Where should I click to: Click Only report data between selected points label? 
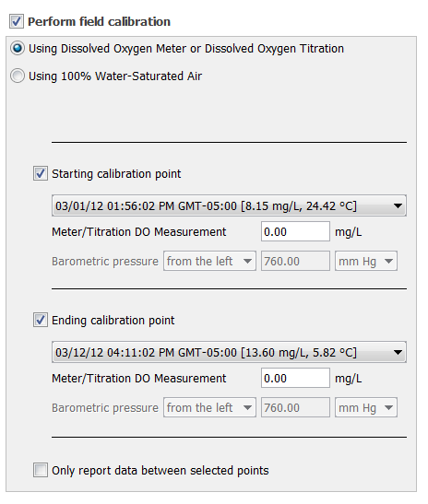coord(160,471)
